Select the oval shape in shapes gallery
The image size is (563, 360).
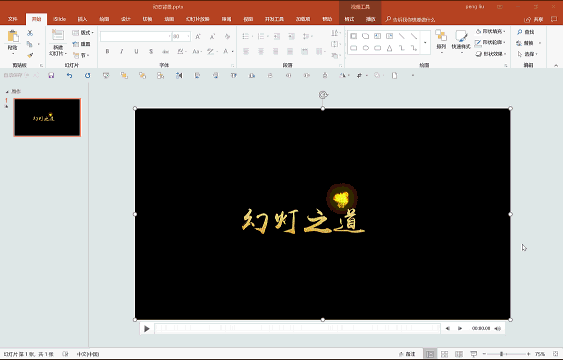[x=366, y=48]
